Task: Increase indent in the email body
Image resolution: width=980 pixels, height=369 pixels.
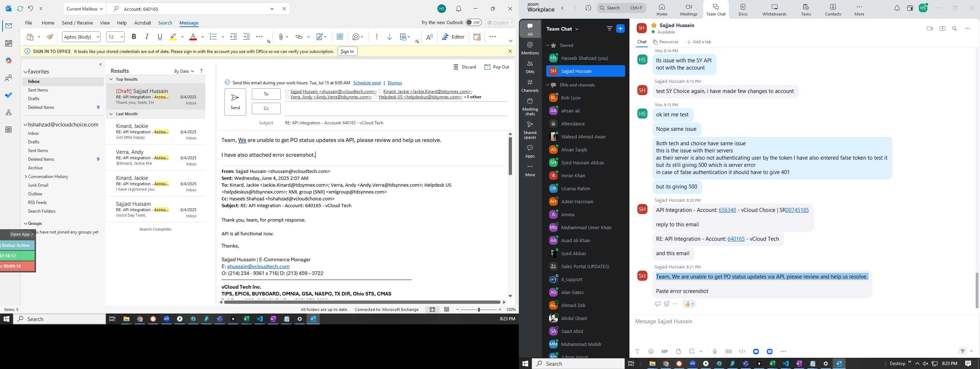Action: (246, 36)
